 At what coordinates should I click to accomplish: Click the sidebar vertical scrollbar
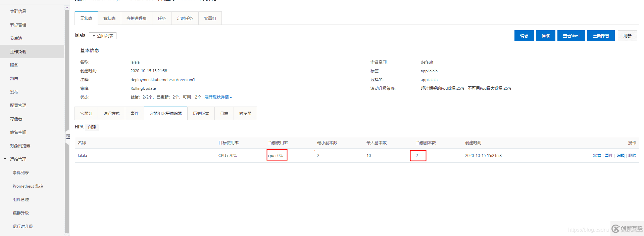click(67, 121)
